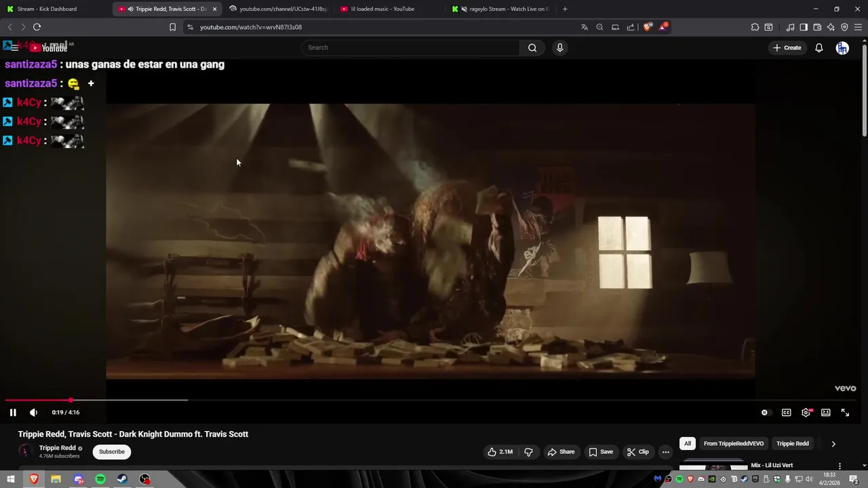Select the From TrippieReddVEVO chip
868x488 pixels.
tap(734, 444)
